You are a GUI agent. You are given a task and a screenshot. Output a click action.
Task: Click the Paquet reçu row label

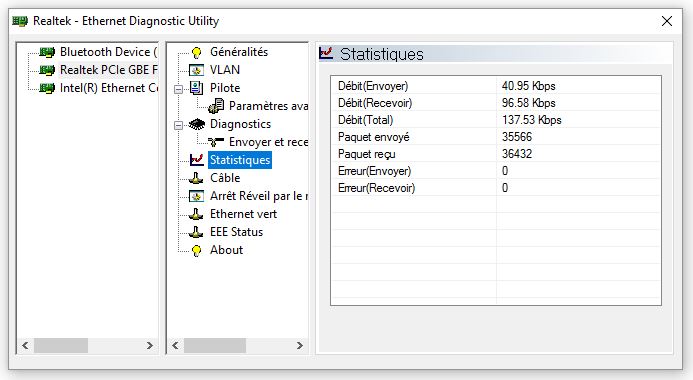(366, 154)
